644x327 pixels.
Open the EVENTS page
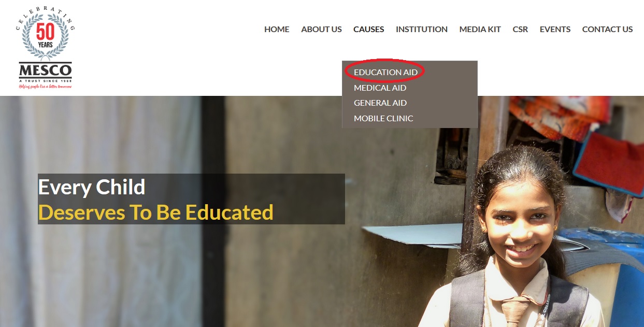[555, 30]
